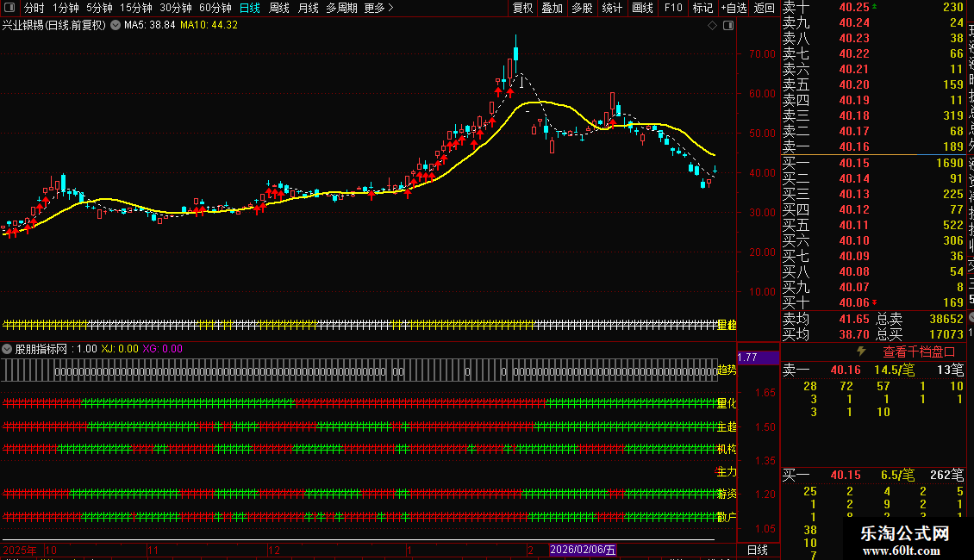974x560 pixels.
Task: Activate the 画线 drawing tool
Action: 643,8
